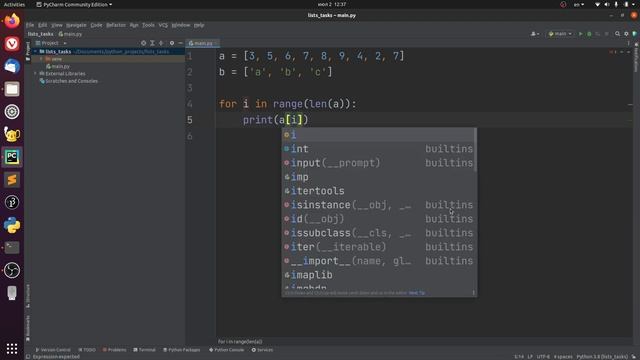
Task: Open IDE settings gear in top toolbar
Action: click(626, 34)
